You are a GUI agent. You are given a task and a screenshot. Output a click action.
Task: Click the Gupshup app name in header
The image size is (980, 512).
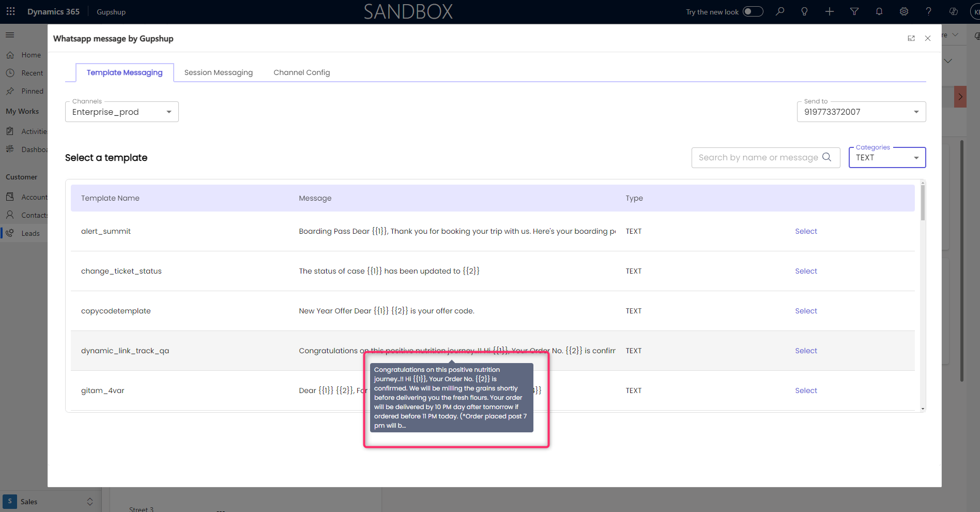(x=111, y=12)
